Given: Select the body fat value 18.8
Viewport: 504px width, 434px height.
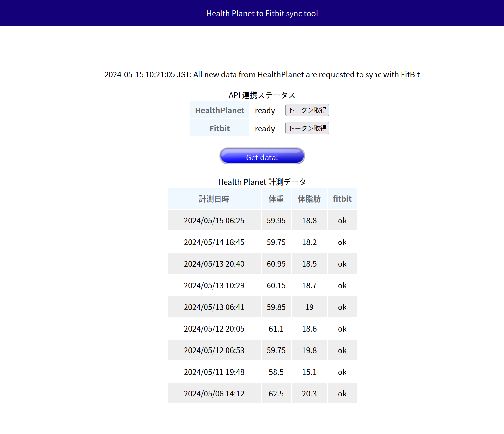Looking at the screenshot, I should pyautogui.click(x=309, y=220).
